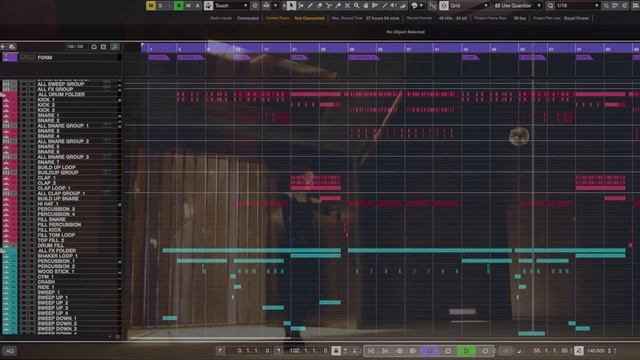
Task: Click Audio Inputs Connected in status line
Action: (235, 18)
